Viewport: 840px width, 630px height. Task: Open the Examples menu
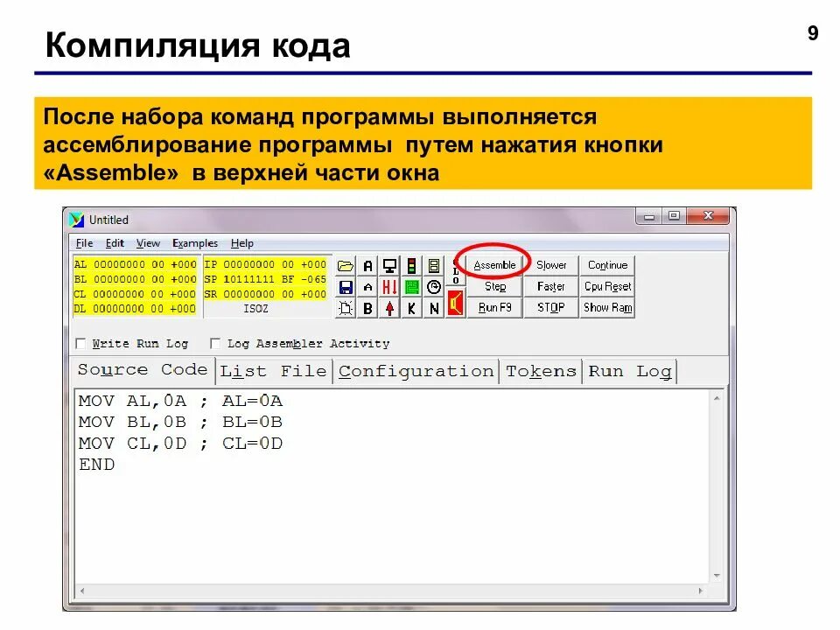[195, 243]
